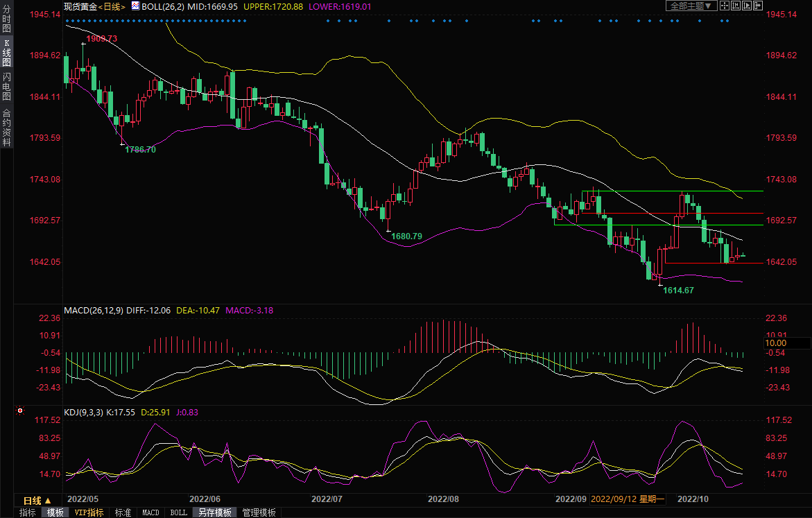Apply the 标准 template
This screenshot has height=518, width=812.
pos(123,512)
